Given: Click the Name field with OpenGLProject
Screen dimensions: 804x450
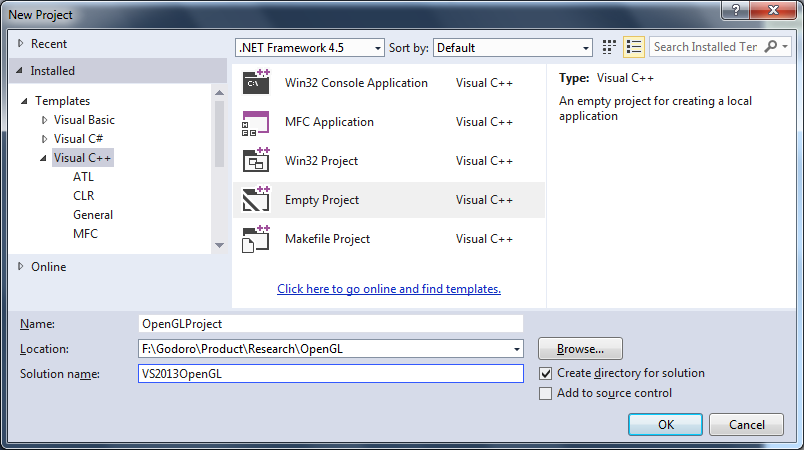Looking at the screenshot, I should tap(330, 324).
